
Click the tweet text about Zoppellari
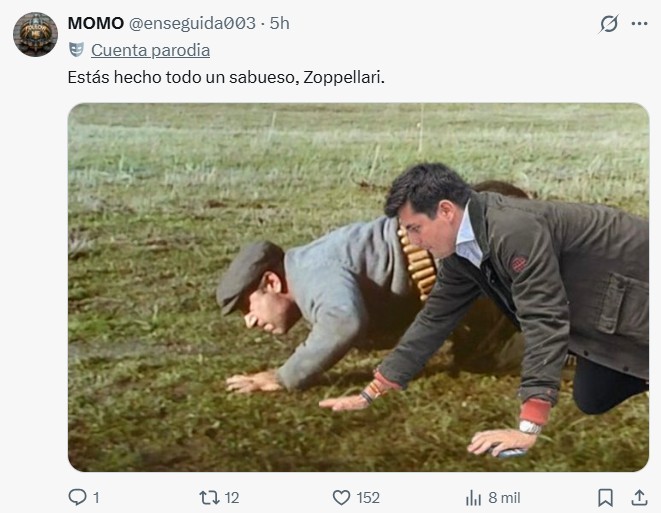pyautogui.click(x=226, y=78)
